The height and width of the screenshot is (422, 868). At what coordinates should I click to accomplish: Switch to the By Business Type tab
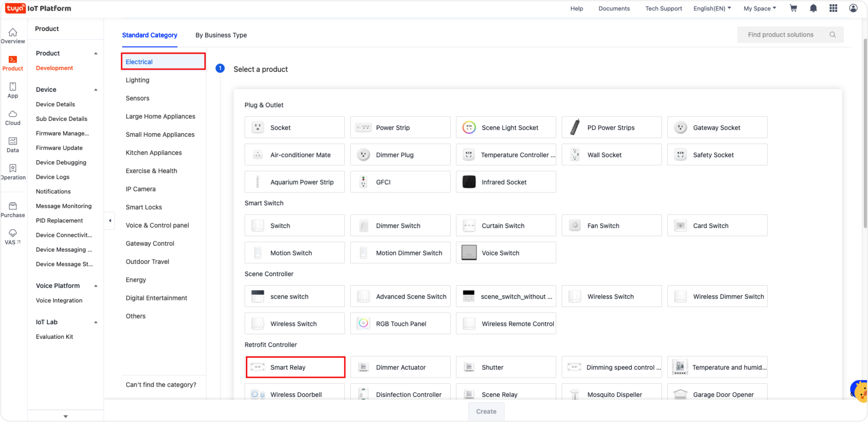point(221,35)
